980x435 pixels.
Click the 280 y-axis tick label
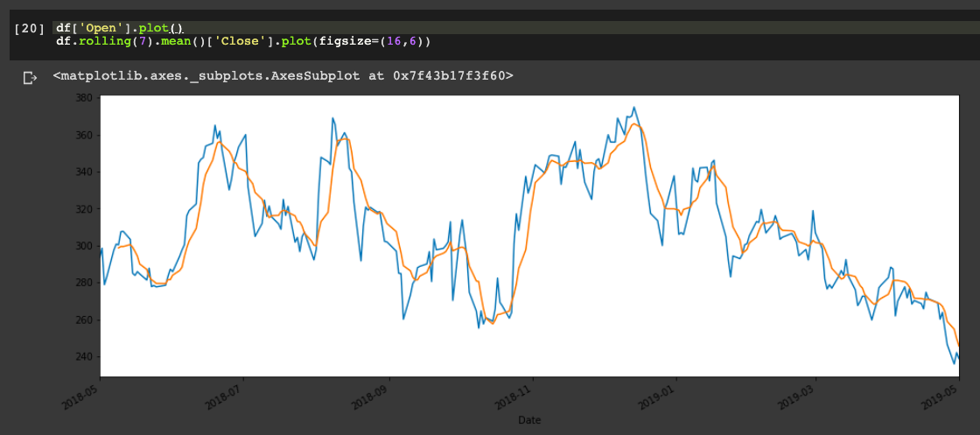coord(84,283)
